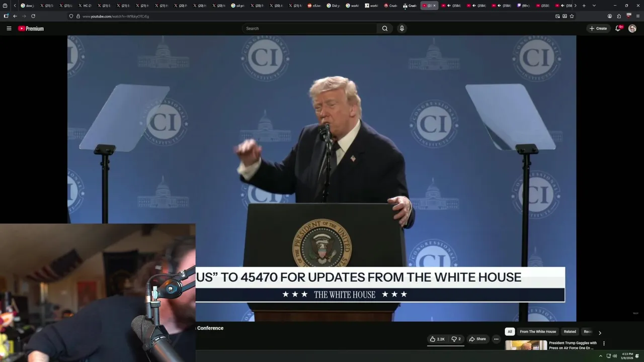Open the YouTube guide hamburger menu

click(x=9, y=29)
